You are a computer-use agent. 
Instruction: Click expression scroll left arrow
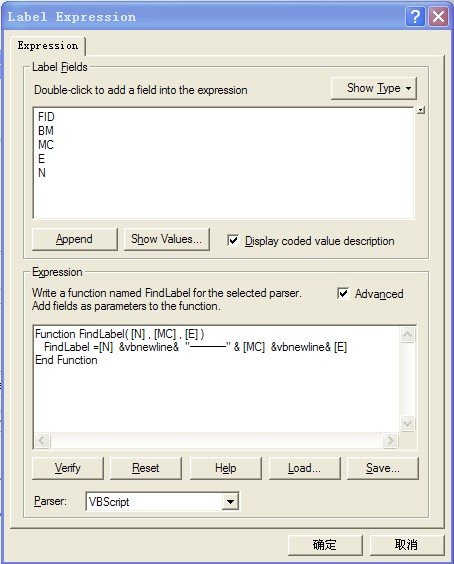coord(42,440)
